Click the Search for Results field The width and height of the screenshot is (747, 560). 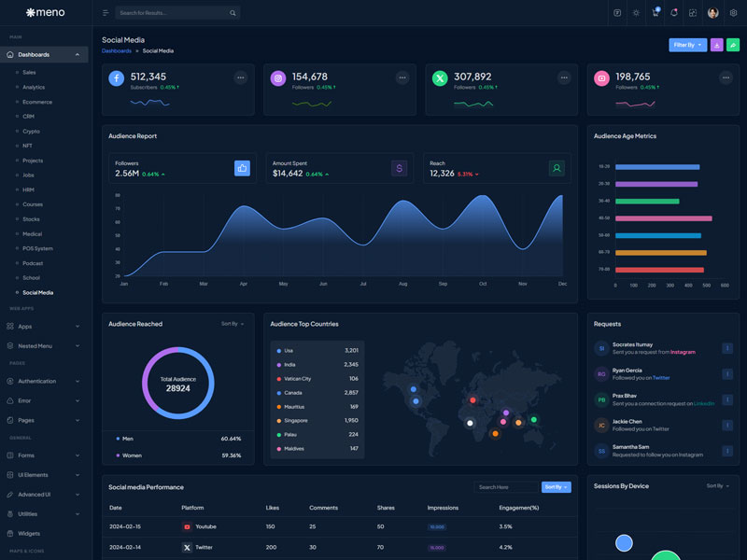pos(173,13)
